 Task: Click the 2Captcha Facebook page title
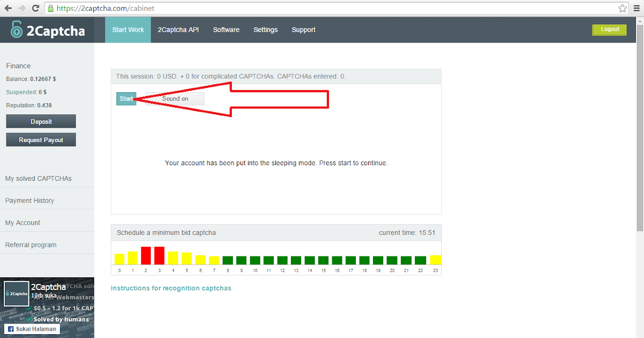pyautogui.click(x=48, y=287)
